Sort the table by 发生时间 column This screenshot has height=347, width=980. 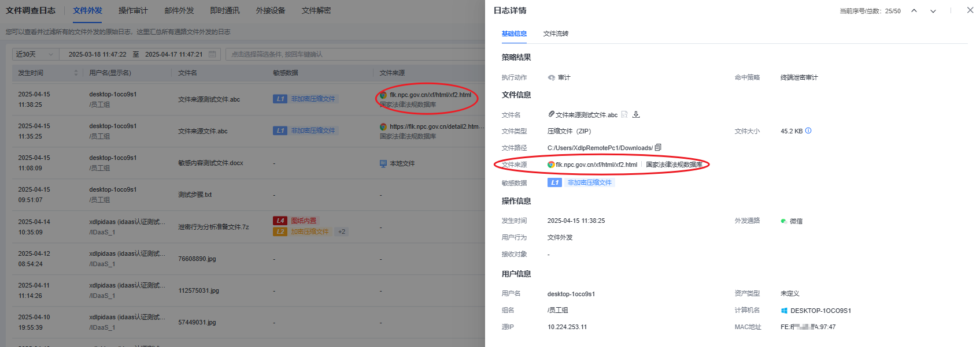tap(76, 73)
